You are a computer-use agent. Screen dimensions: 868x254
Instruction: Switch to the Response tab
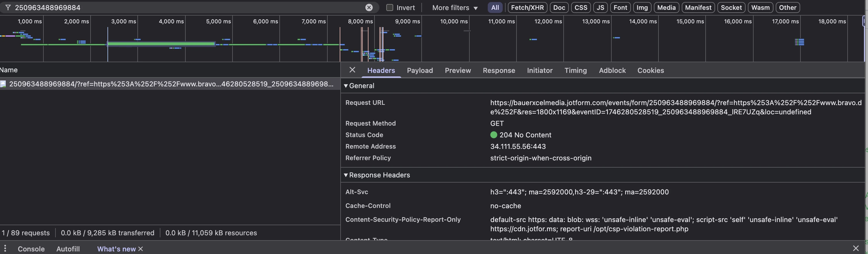(499, 70)
